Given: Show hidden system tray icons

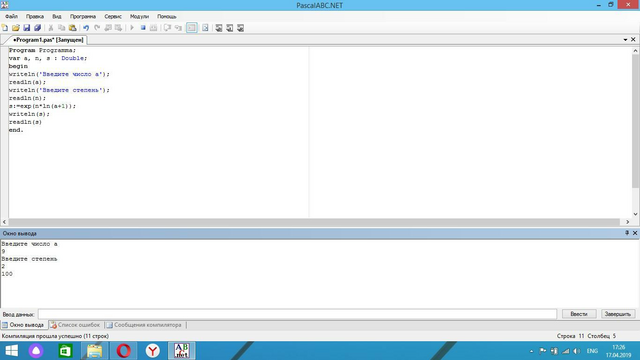Looking at the screenshot, I should [x=531, y=351].
